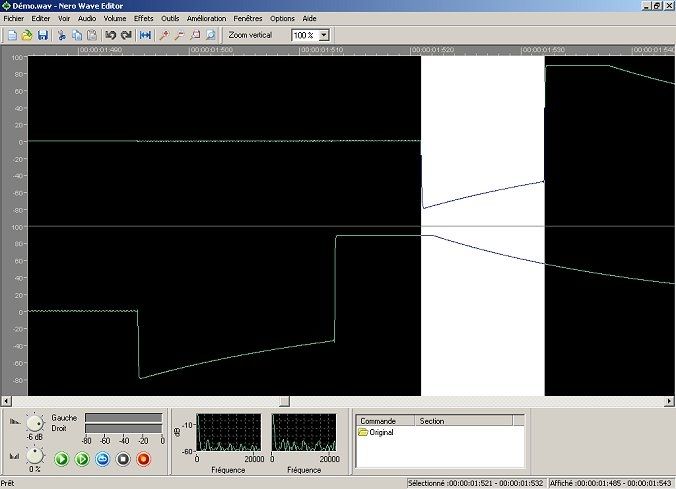Open the Aide menu
The height and width of the screenshot is (489, 676).
click(x=309, y=19)
